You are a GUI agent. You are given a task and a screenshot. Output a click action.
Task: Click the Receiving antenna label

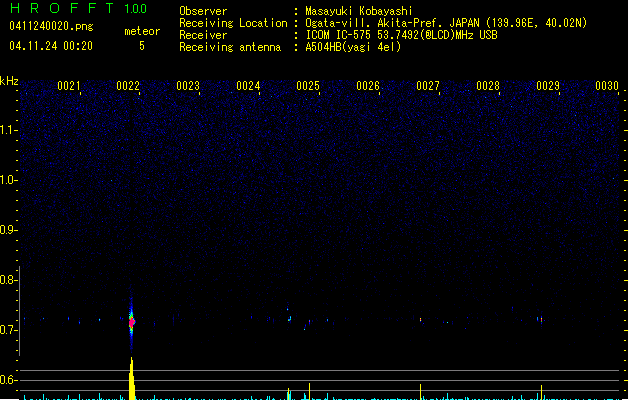coord(230,47)
